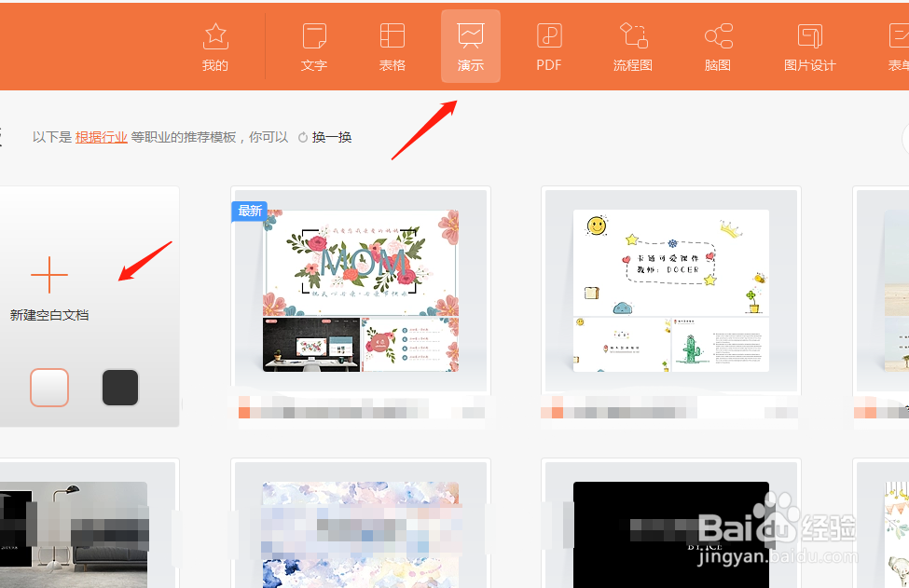Select the 演示 presentation tab
The height and width of the screenshot is (588, 909).
click(471, 47)
